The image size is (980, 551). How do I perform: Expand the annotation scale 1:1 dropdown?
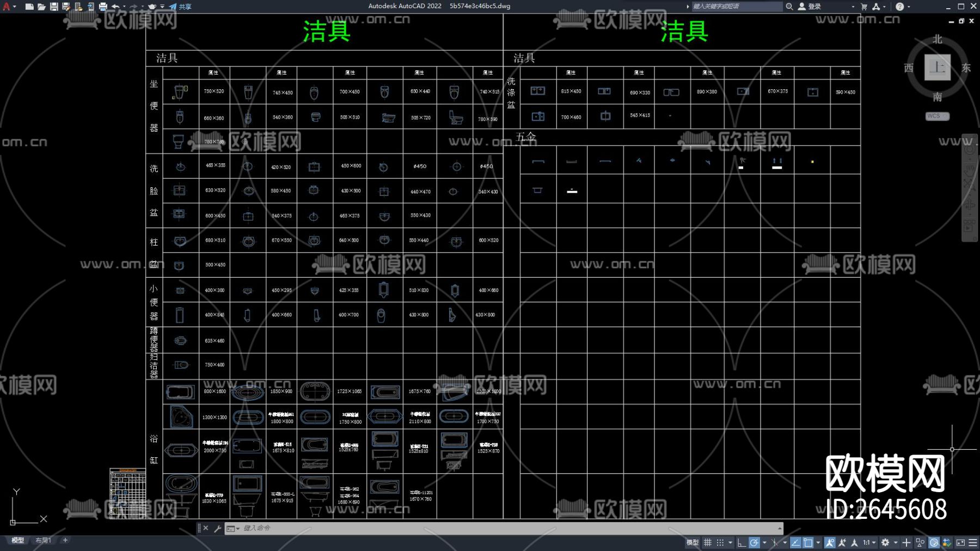click(874, 542)
